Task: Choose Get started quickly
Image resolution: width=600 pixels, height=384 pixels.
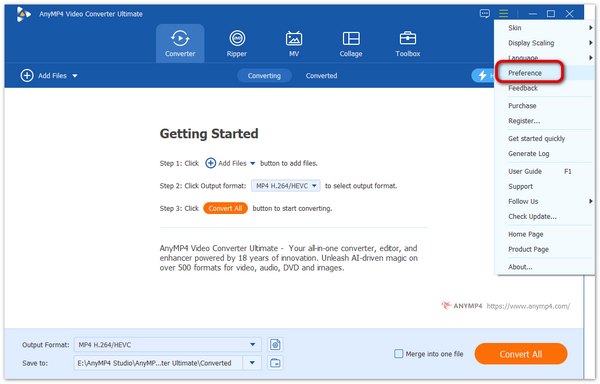Action: [x=543, y=138]
